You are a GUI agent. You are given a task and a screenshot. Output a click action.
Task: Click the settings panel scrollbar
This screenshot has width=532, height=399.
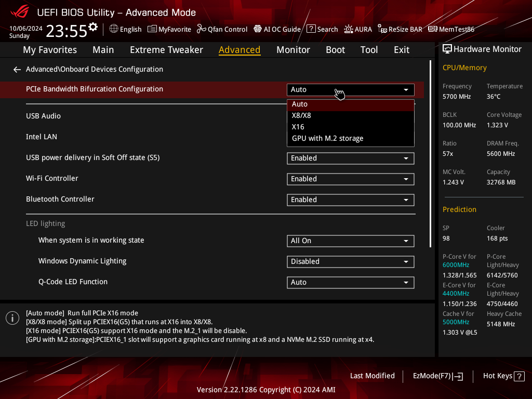[x=430, y=154]
